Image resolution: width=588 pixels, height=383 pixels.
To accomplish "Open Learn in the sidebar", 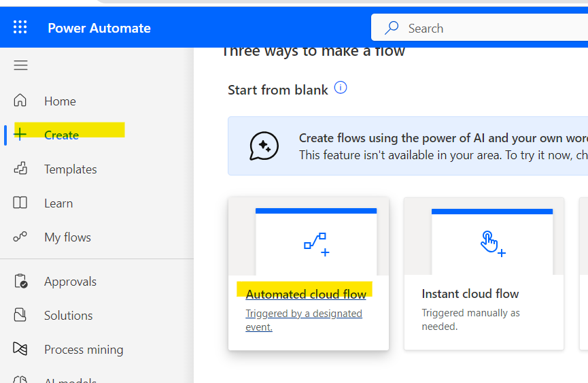I will click(x=58, y=203).
